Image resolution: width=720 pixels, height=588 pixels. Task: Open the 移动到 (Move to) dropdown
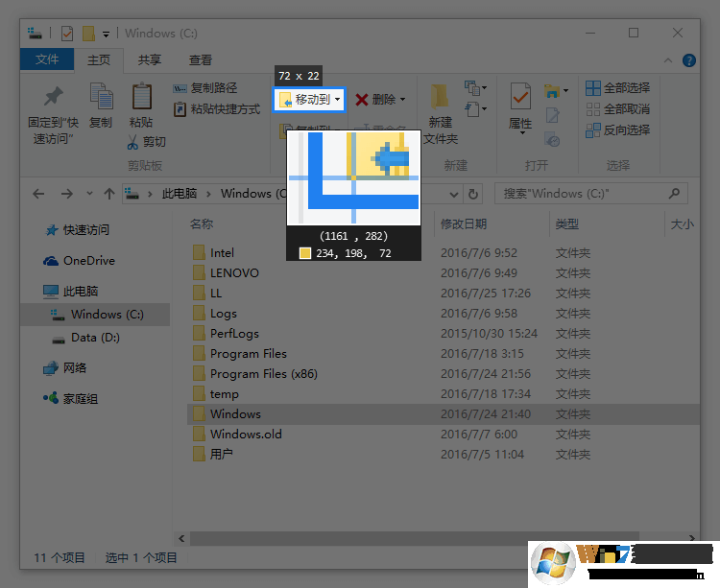point(309,100)
